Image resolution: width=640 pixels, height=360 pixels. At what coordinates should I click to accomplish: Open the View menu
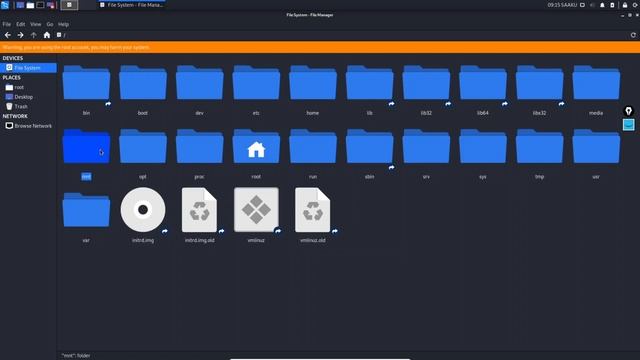coord(36,24)
